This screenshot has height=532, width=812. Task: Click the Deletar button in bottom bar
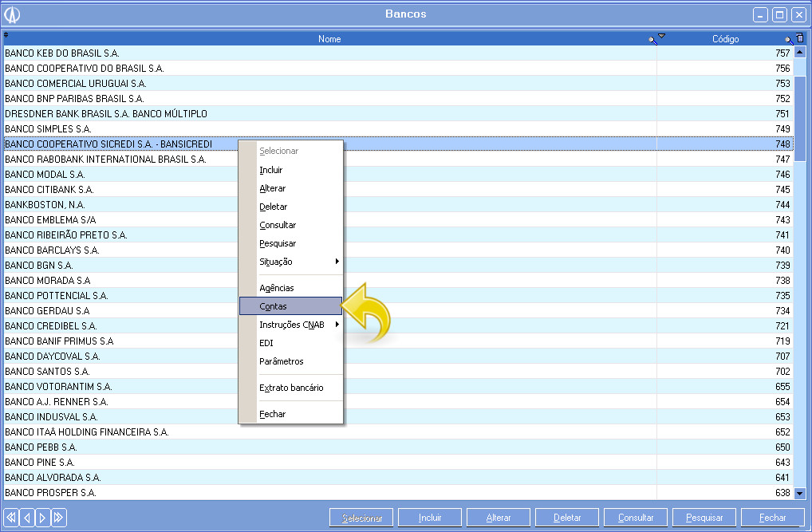click(567, 518)
